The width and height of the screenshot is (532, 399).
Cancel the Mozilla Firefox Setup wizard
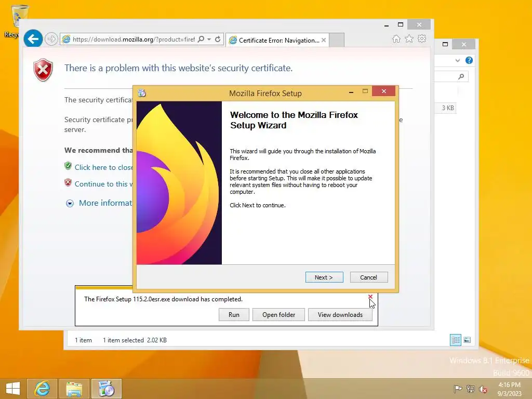coord(368,277)
